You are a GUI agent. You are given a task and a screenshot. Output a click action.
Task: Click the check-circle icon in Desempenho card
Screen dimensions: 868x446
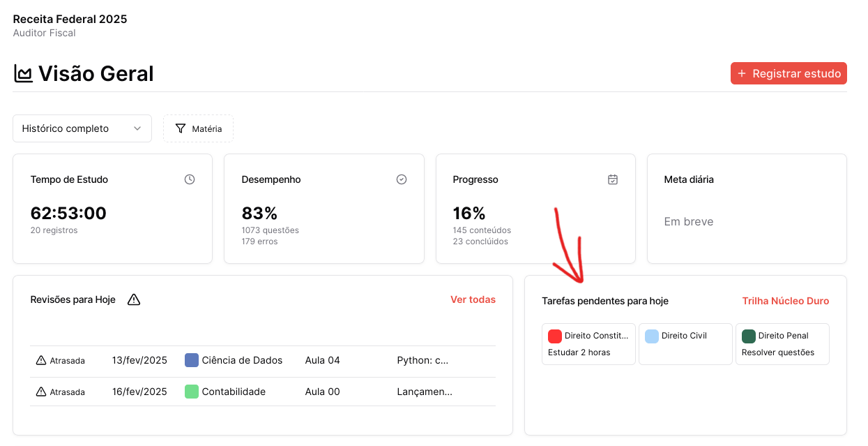point(402,179)
